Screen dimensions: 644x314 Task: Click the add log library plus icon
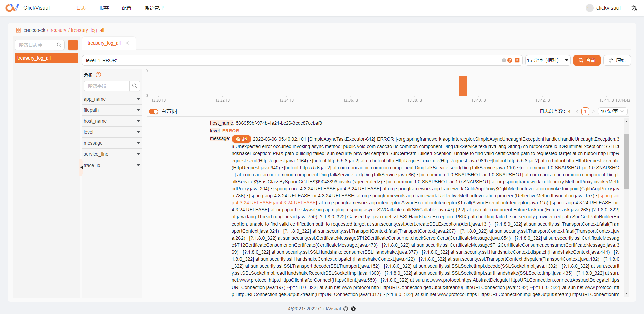[x=73, y=45]
